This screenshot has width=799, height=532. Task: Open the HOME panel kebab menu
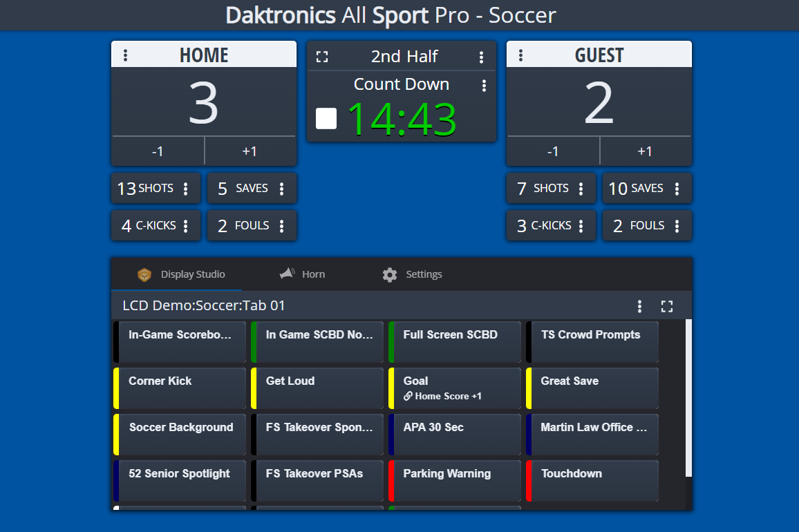point(126,54)
